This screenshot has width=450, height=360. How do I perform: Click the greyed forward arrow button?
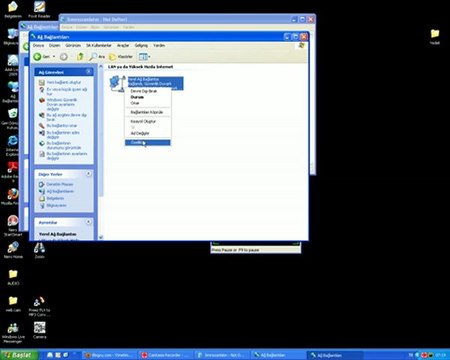tap(64, 57)
